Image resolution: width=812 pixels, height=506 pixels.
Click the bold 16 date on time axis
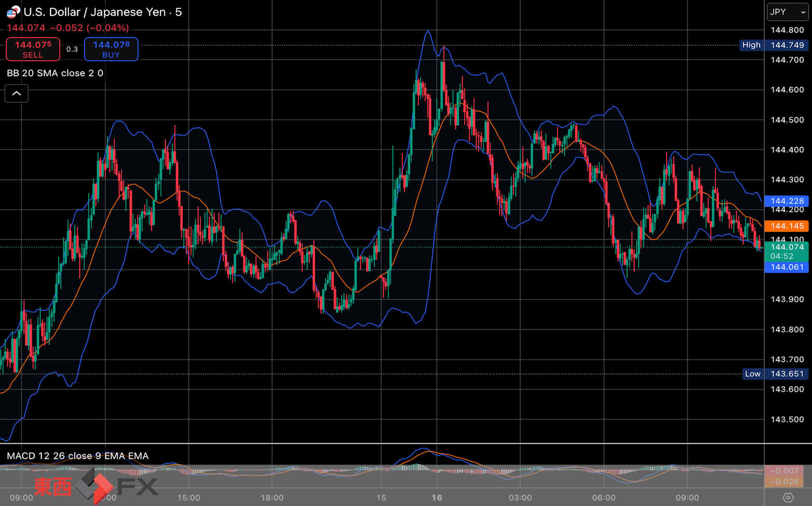coord(437,498)
